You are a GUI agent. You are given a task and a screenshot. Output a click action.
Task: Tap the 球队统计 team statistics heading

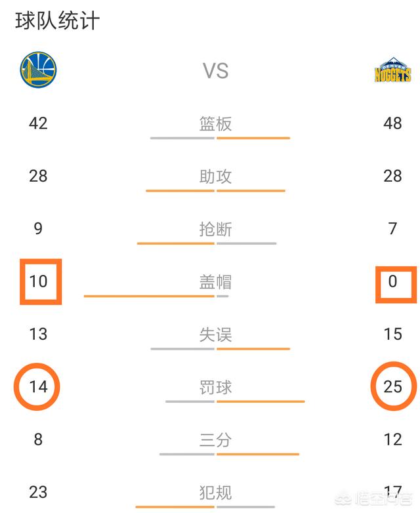[57, 20]
